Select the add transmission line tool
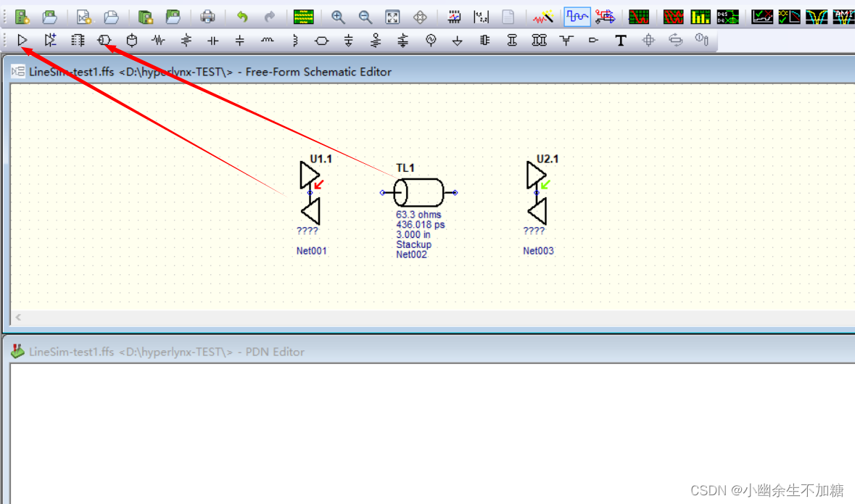The width and height of the screenshot is (855, 504). click(x=104, y=40)
